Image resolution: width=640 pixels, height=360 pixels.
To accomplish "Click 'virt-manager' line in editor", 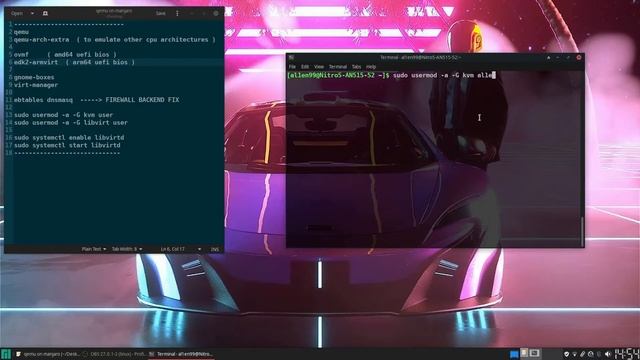I will coord(36,85).
